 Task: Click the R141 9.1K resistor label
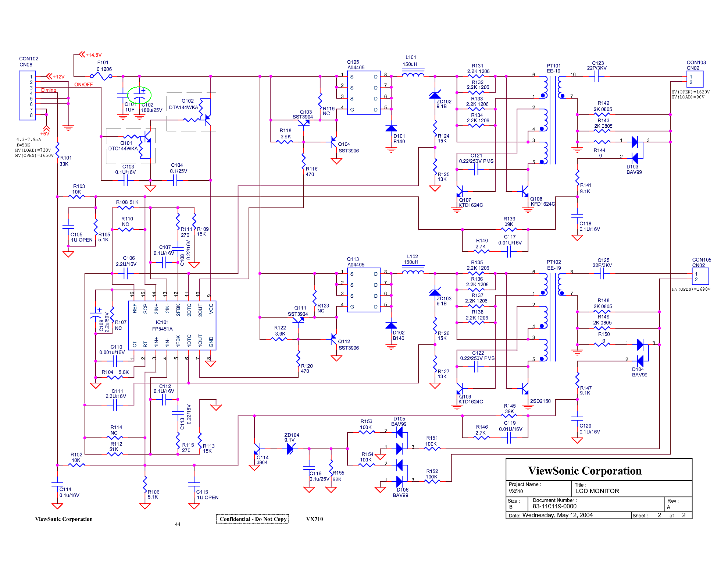pyautogui.click(x=585, y=188)
